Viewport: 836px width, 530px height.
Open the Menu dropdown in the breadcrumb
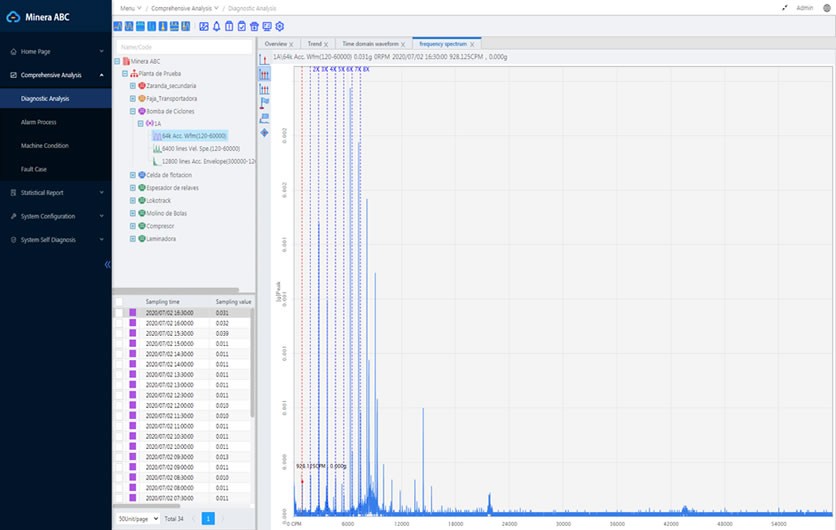131,8
